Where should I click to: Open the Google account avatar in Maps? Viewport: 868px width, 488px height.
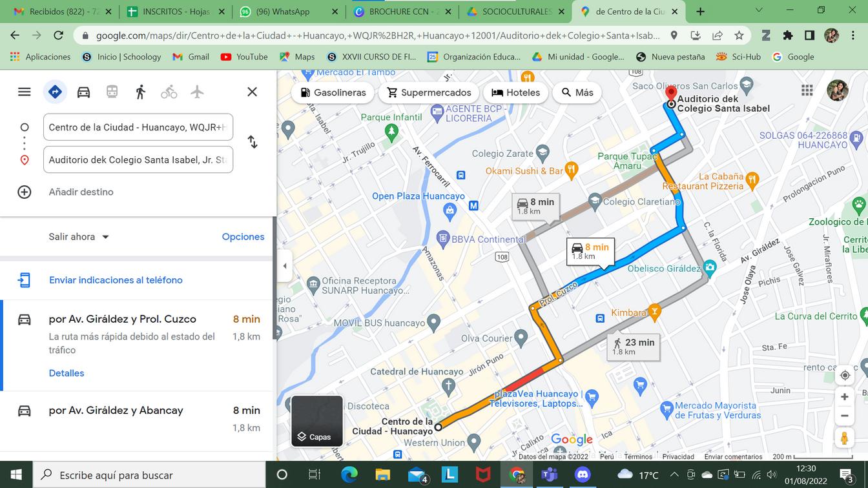pyautogui.click(x=837, y=90)
